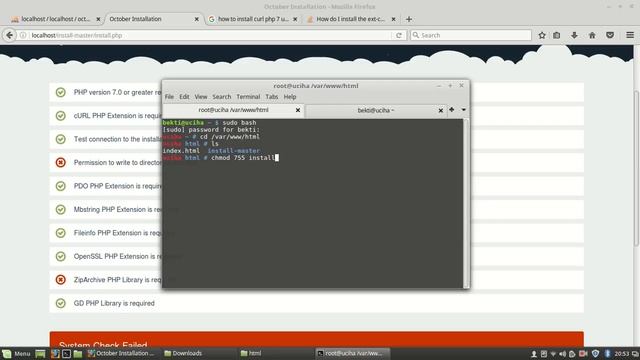The image size is (640, 360).
Task: Click Firefox back navigation arrow
Action: (x=9, y=35)
